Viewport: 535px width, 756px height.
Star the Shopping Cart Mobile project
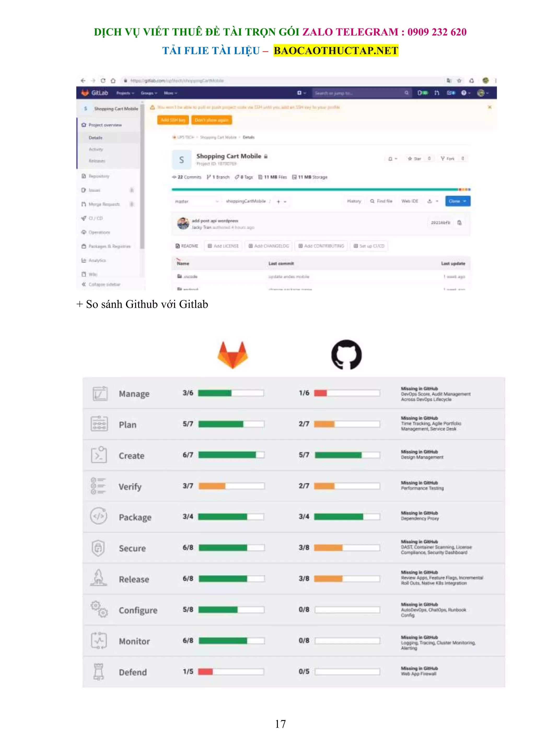pyautogui.click(x=414, y=159)
